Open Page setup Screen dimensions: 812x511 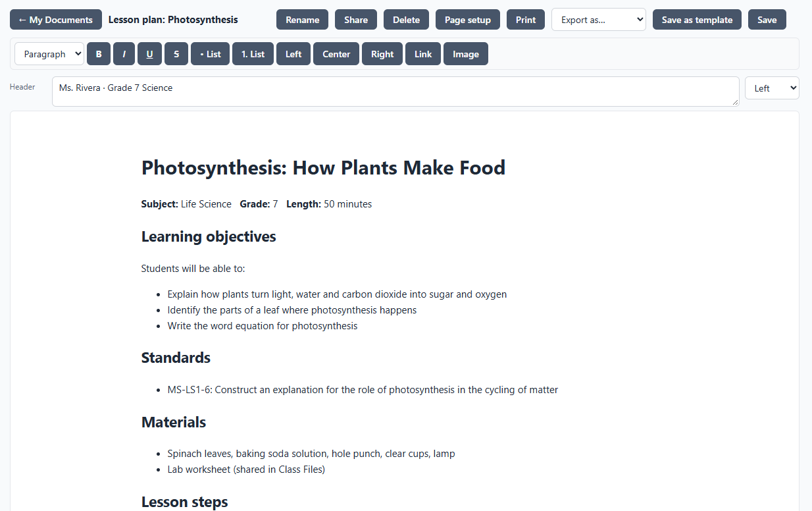tap(468, 20)
